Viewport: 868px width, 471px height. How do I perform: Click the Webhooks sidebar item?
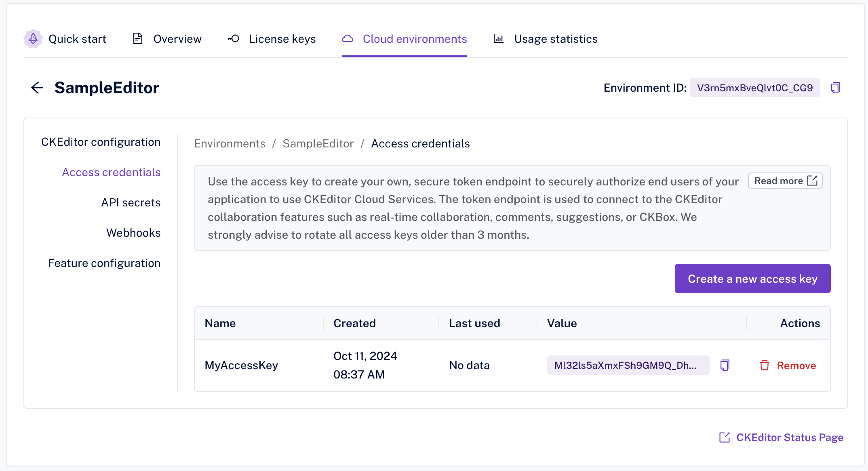coord(133,233)
